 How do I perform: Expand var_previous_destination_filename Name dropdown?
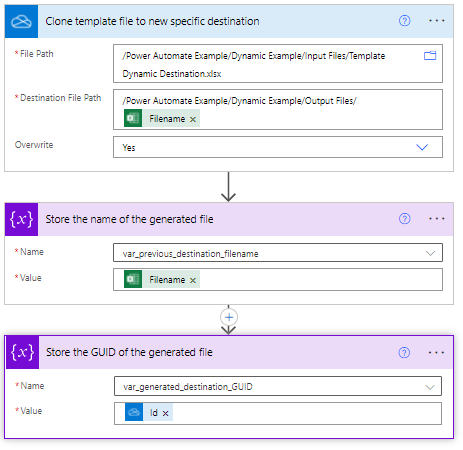430,253
